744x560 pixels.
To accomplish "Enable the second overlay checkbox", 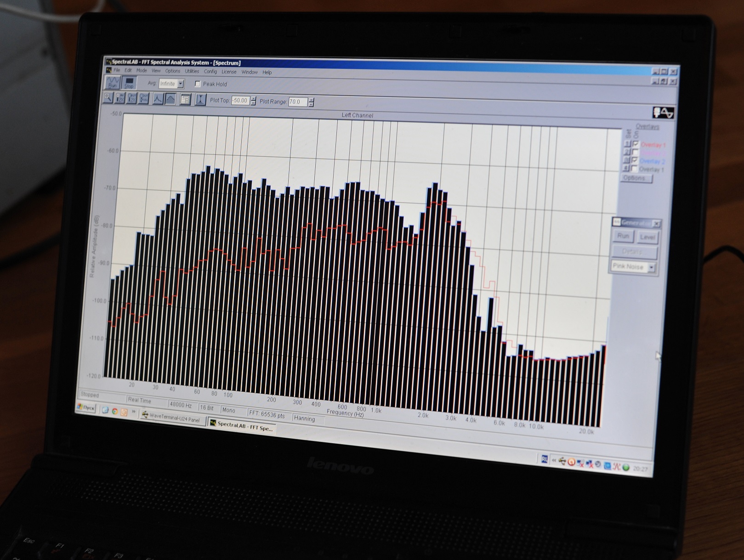I will point(636,153).
